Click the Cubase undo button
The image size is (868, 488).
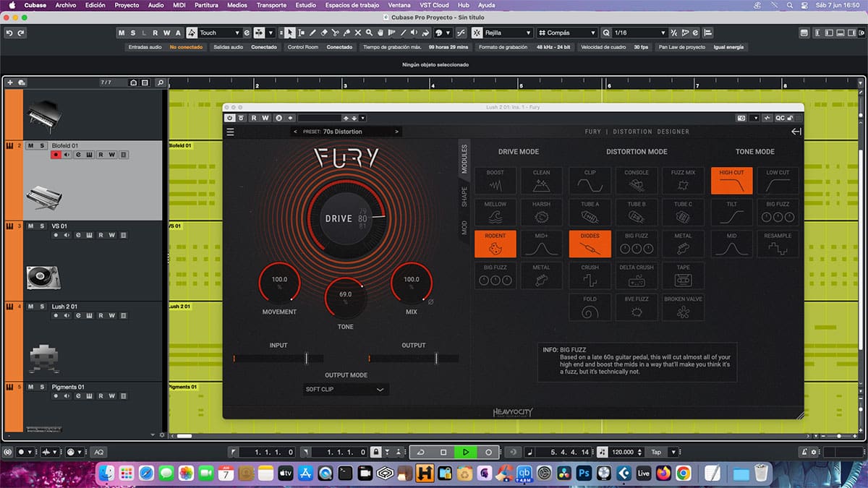(x=9, y=33)
